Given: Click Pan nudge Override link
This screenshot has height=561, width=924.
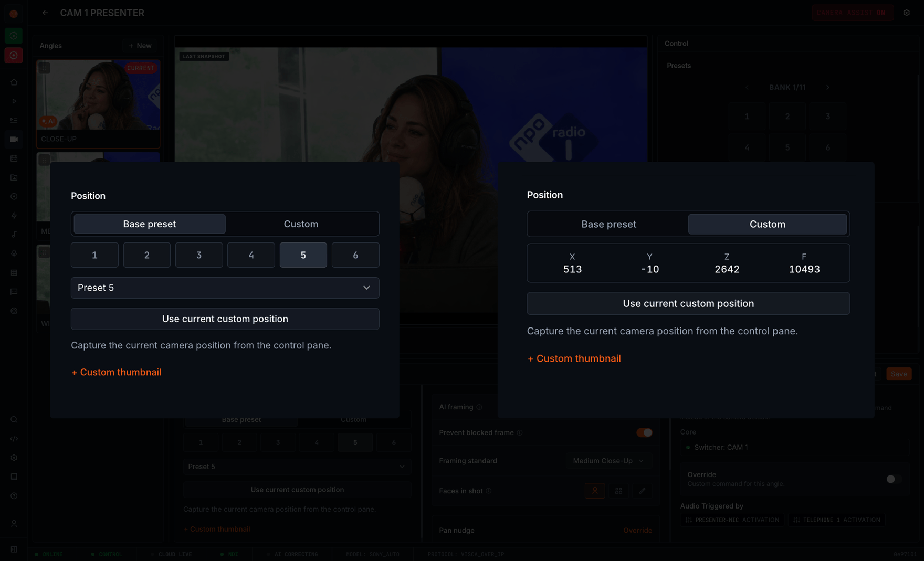Looking at the screenshot, I should [637, 531].
